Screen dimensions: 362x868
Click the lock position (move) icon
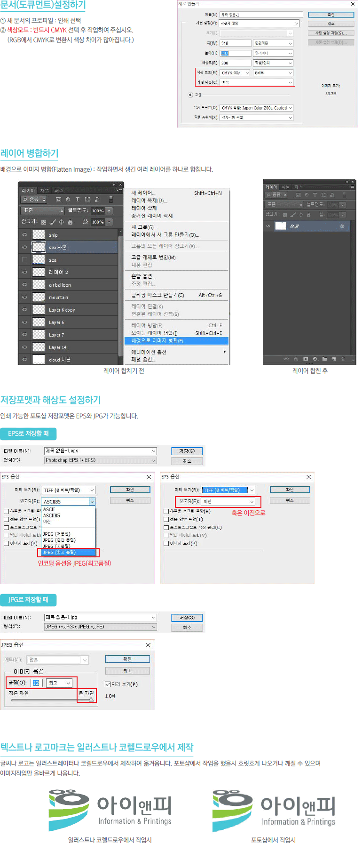[x=61, y=222]
